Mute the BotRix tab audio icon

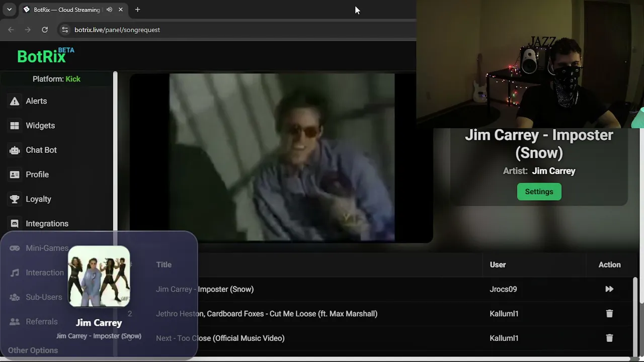(x=109, y=10)
